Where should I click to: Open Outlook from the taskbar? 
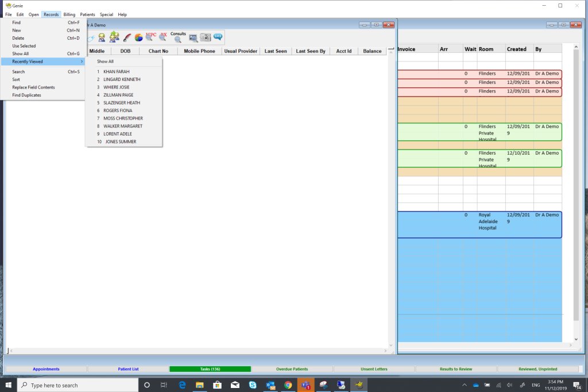pyautogui.click(x=270, y=385)
